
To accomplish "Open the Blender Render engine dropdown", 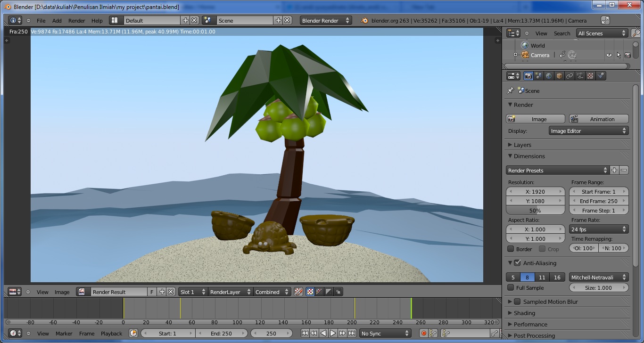I will [x=326, y=20].
